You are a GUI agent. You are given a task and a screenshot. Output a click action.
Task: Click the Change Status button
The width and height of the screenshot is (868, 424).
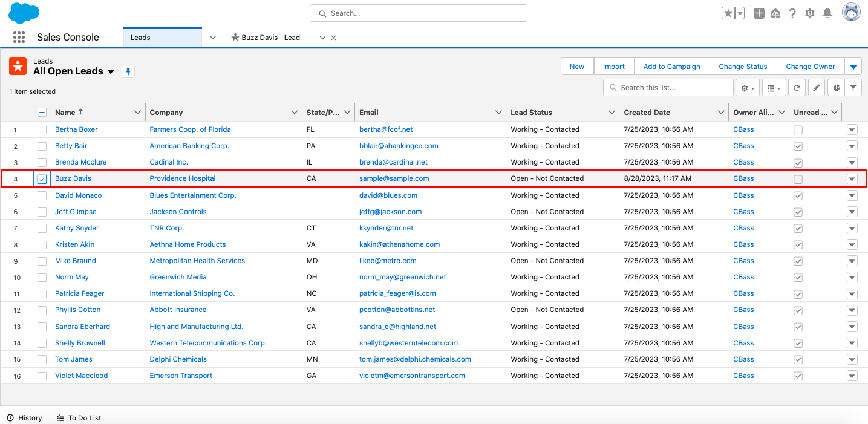[x=743, y=67]
